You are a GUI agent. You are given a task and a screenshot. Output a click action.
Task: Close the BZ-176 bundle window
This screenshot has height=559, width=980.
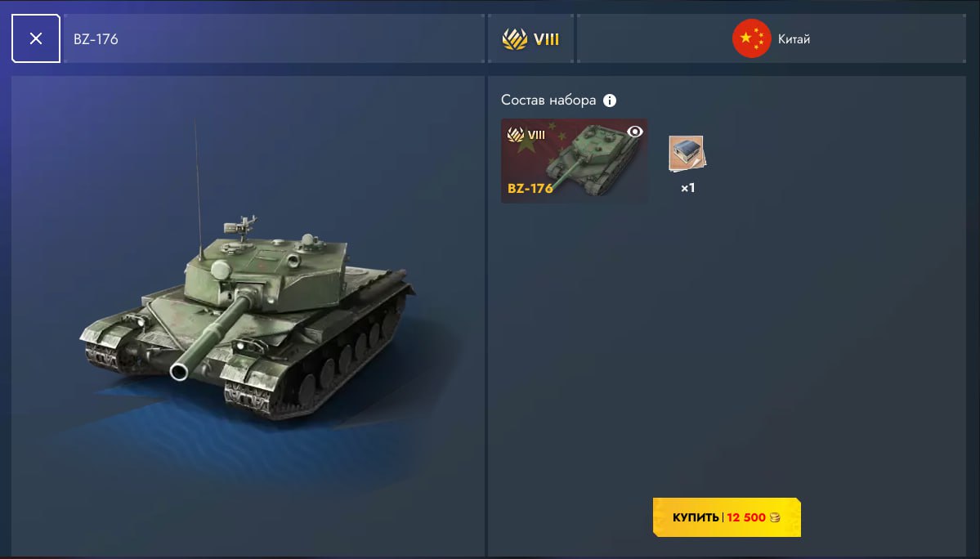coord(36,38)
